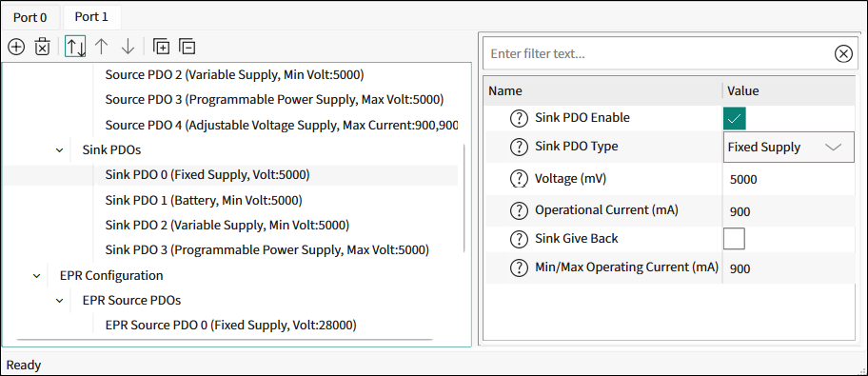Select Source PDO 4 Adjustable Voltage Supply

281,125
